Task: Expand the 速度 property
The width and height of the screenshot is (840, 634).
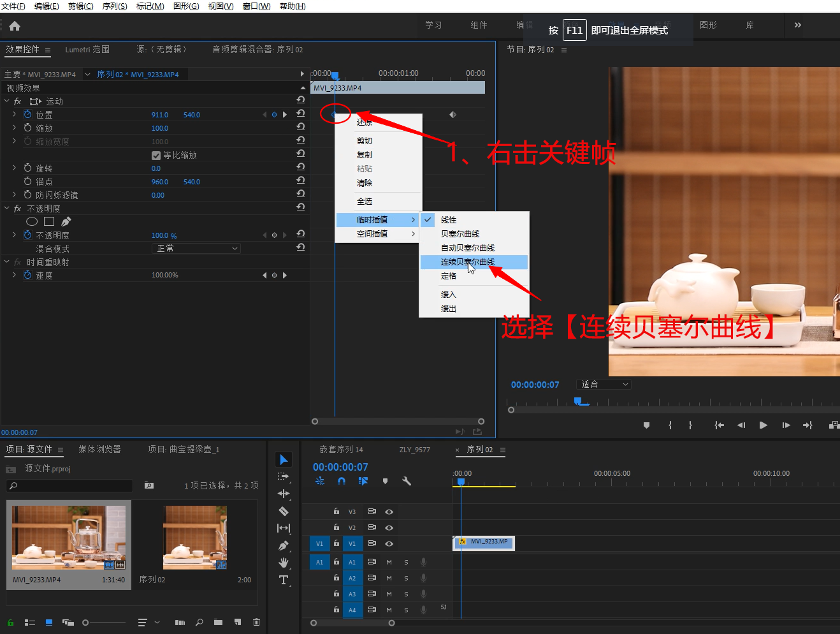Action: (x=14, y=275)
